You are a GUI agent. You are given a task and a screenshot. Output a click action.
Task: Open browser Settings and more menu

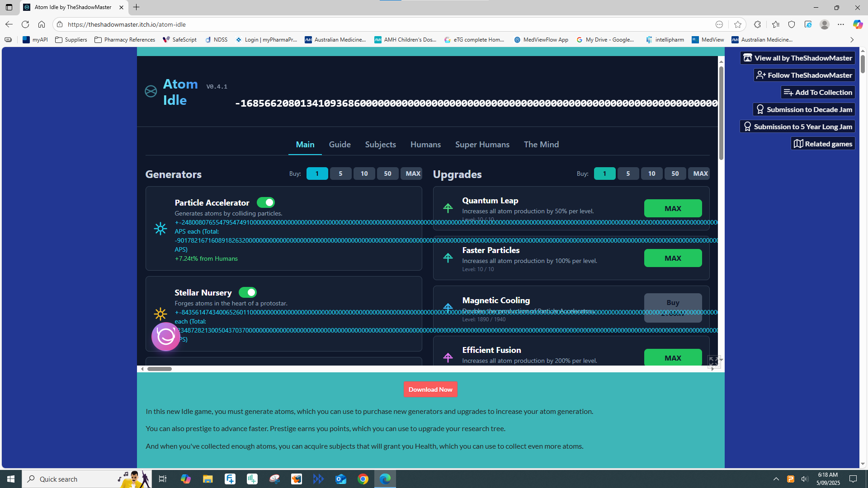point(840,24)
